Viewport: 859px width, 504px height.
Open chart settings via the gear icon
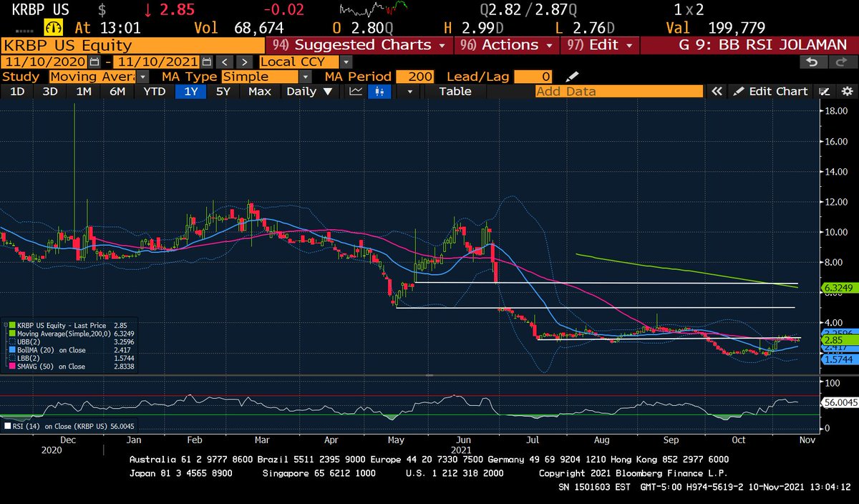[x=848, y=92]
